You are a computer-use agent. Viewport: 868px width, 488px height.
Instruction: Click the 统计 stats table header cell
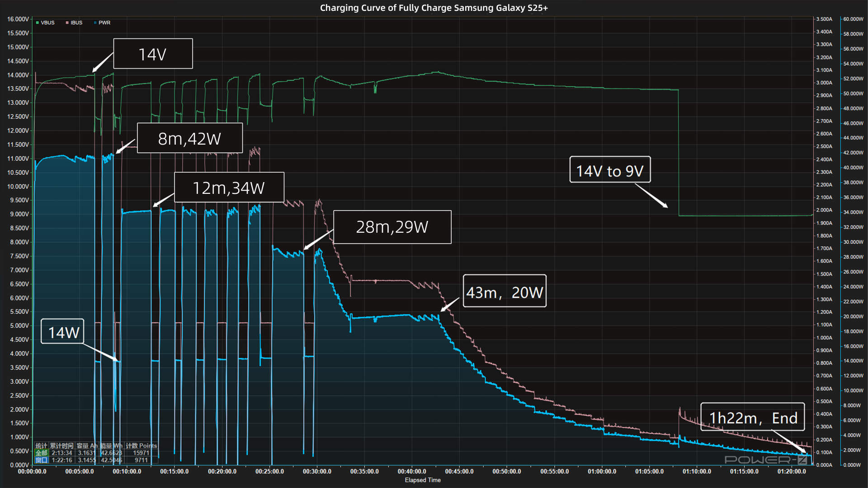[41, 446]
